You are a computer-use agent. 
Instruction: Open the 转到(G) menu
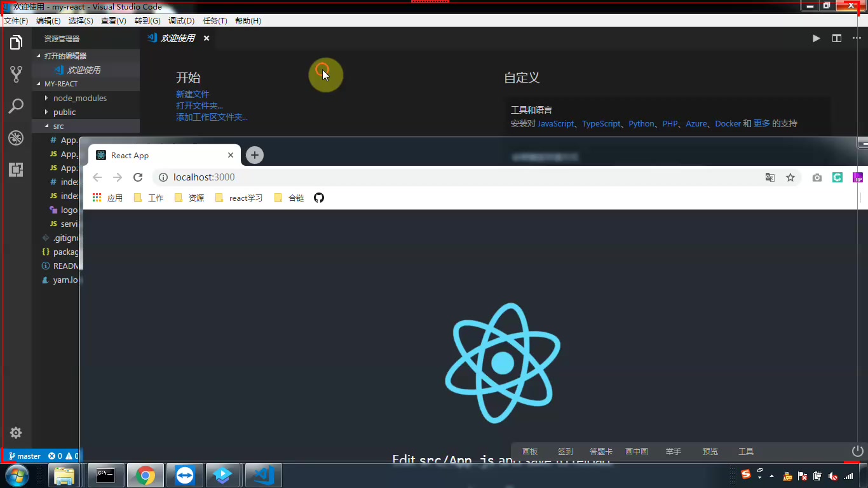click(147, 21)
